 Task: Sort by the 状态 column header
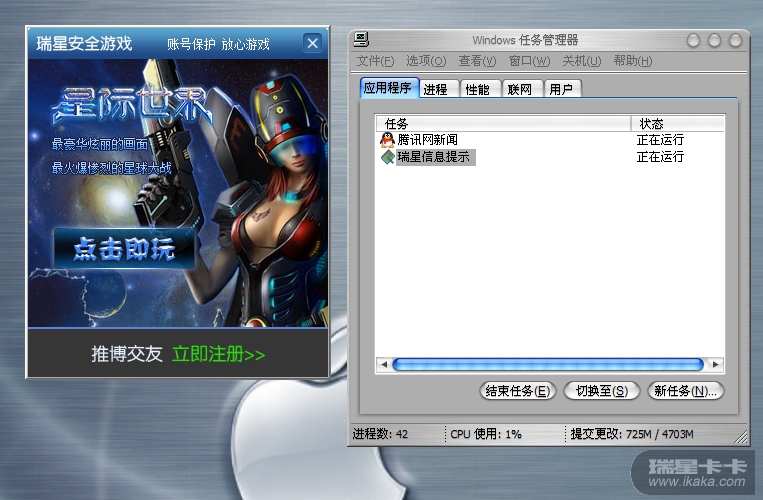click(x=678, y=124)
